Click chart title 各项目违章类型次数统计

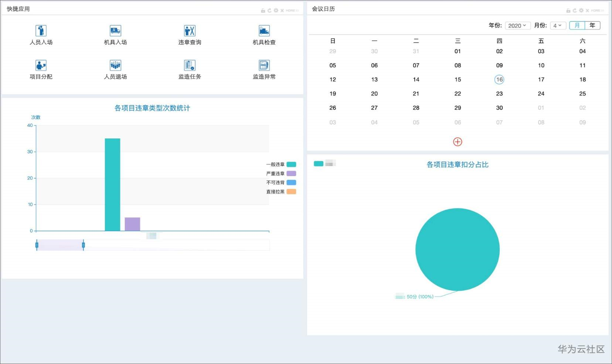(x=152, y=108)
